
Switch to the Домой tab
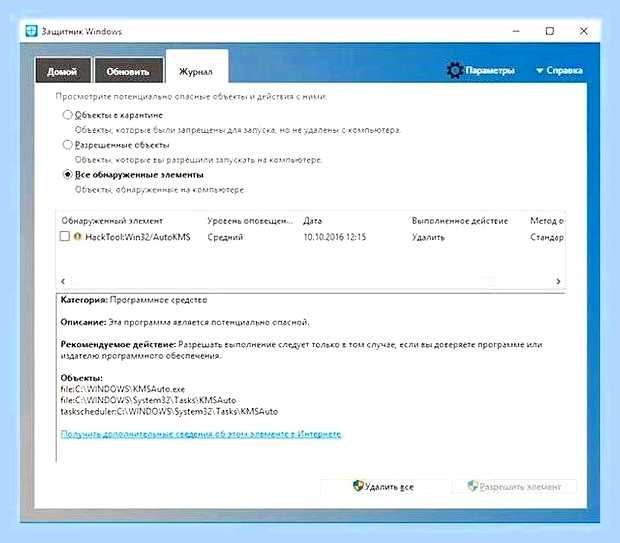pyautogui.click(x=63, y=70)
